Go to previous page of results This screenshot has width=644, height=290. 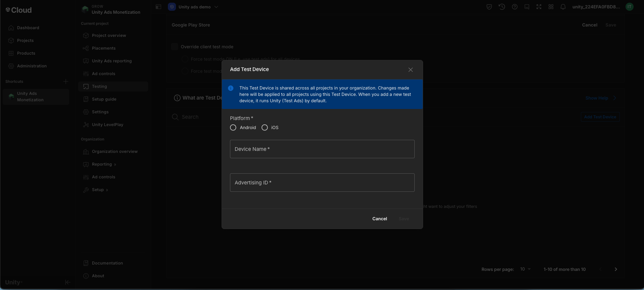pos(600,269)
